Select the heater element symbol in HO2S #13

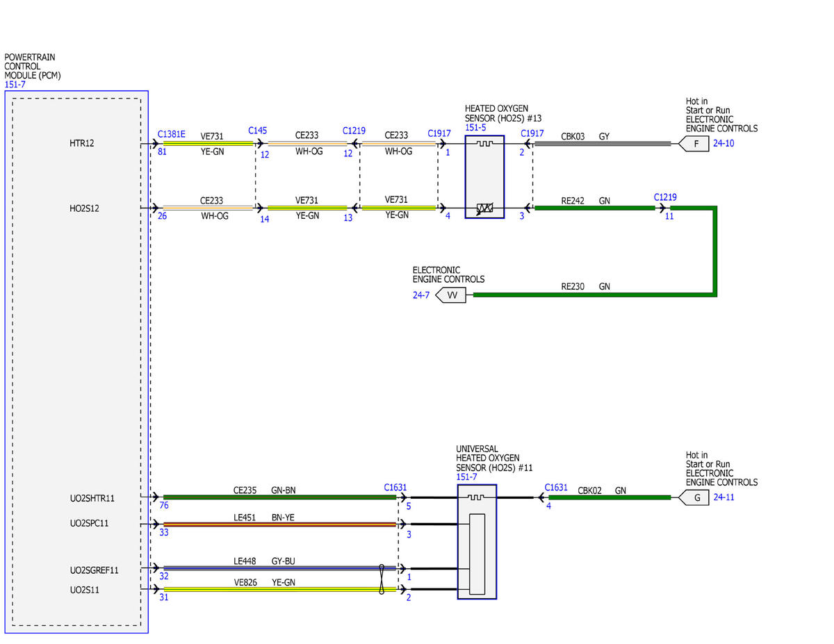tap(484, 143)
